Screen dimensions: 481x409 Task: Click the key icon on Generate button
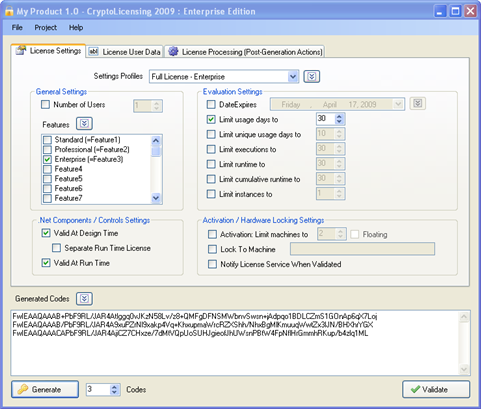[x=23, y=389]
